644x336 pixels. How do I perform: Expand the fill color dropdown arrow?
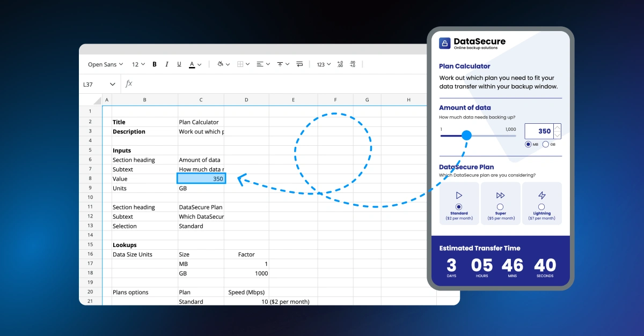pyautogui.click(x=228, y=65)
